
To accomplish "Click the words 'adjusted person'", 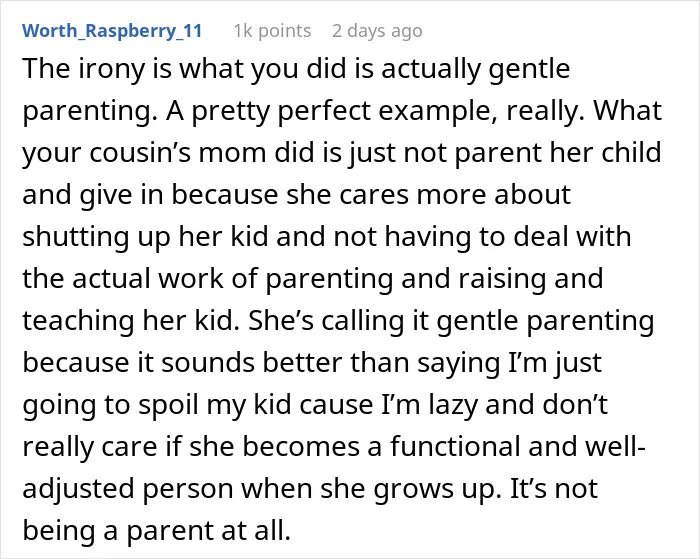I will click(128, 489).
